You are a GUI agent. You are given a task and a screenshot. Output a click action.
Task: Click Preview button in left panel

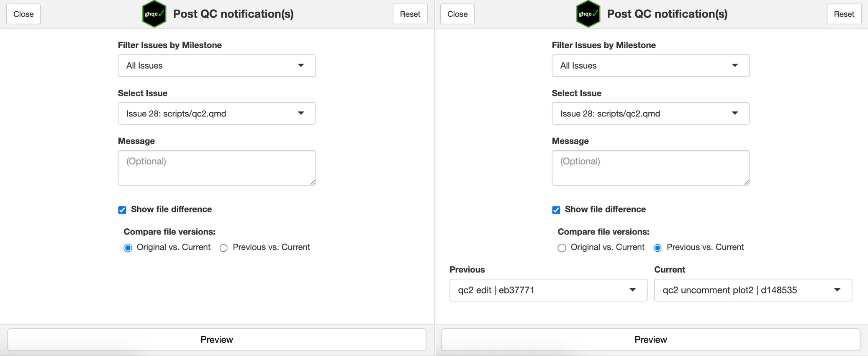point(217,340)
